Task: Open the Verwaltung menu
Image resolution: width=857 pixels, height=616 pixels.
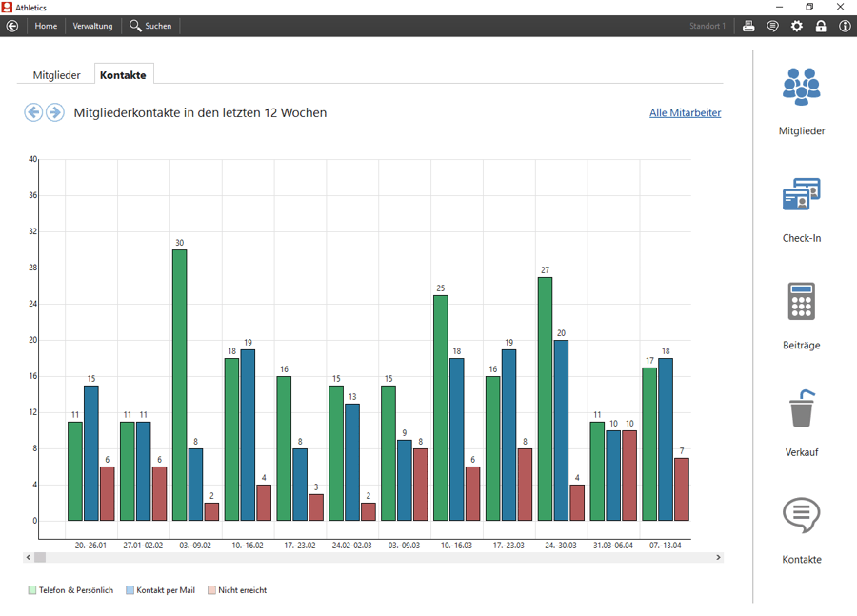Action: pos(92,26)
